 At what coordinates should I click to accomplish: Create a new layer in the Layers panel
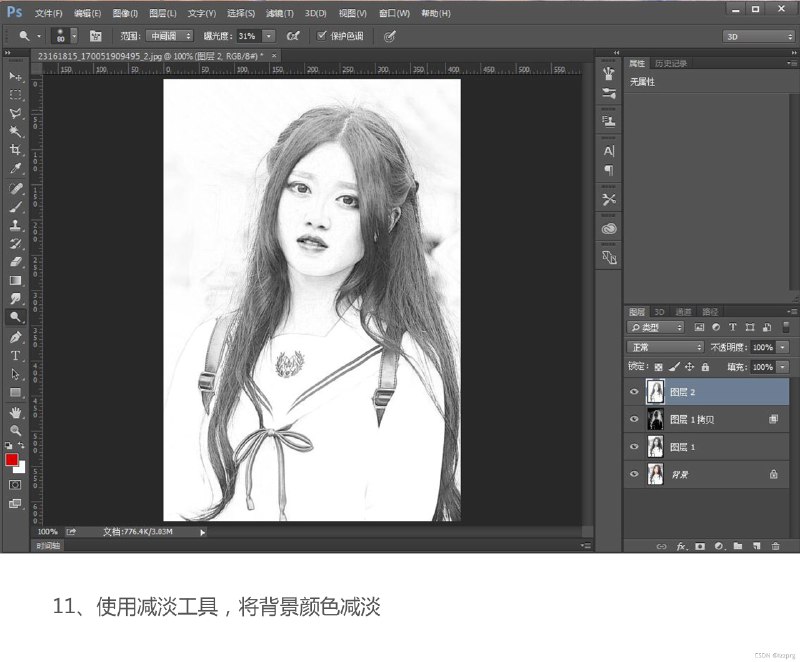756,547
